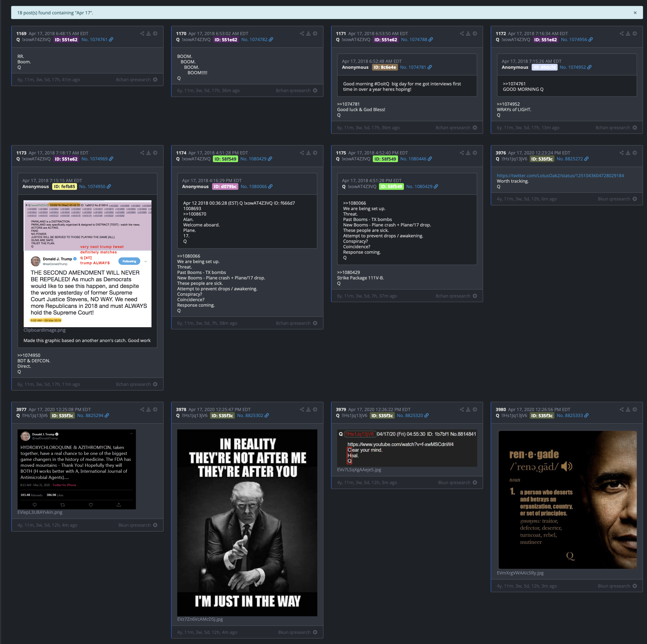Open link No. 8825302
647x644 pixels.
[253, 415]
